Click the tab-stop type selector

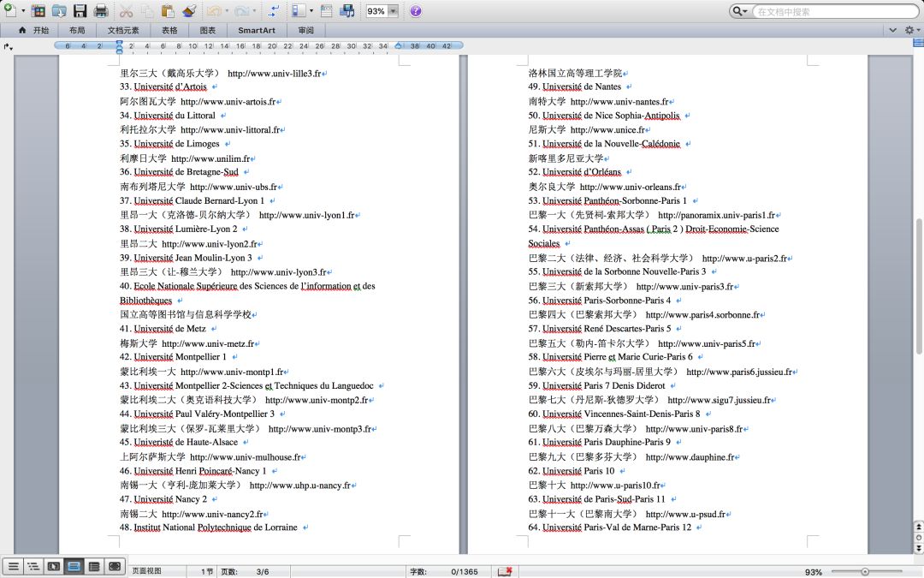point(8,46)
